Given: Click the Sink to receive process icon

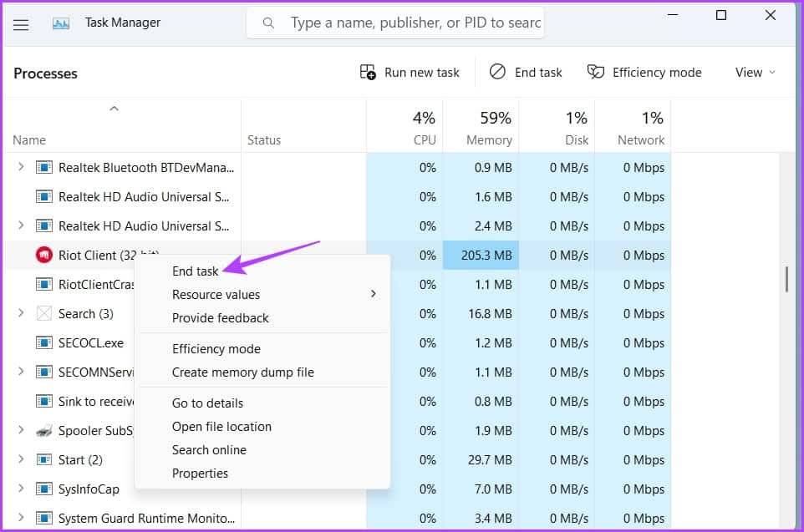Looking at the screenshot, I should pos(44,401).
